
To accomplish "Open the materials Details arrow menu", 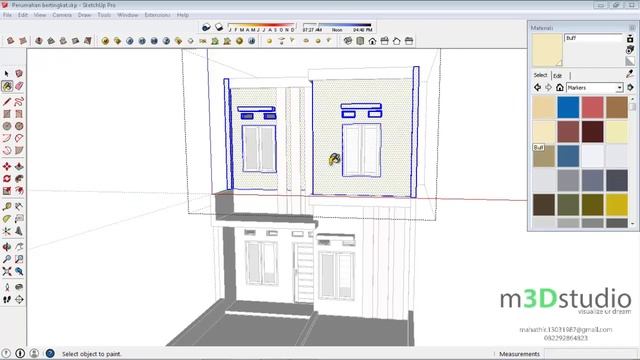I will coord(631,87).
